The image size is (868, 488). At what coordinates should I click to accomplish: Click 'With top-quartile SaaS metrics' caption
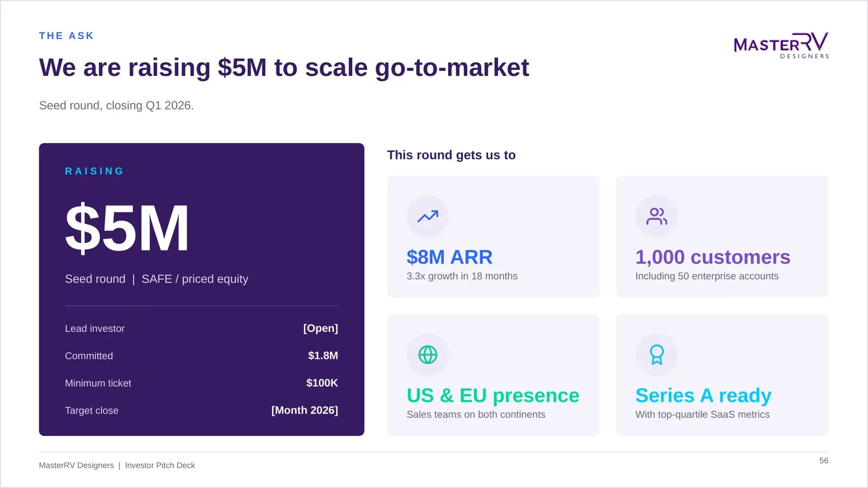click(x=703, y=414)
